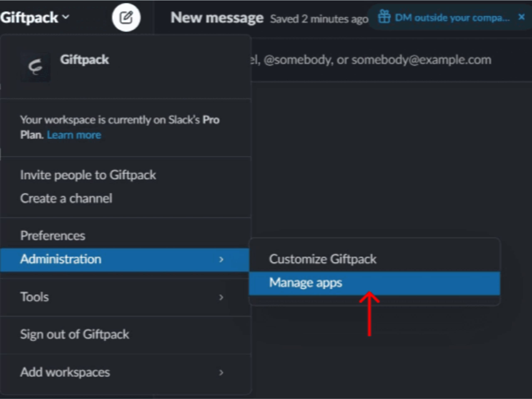Open the Tools menu item
This screenshot has height=399, width=532.
[125, 297]
